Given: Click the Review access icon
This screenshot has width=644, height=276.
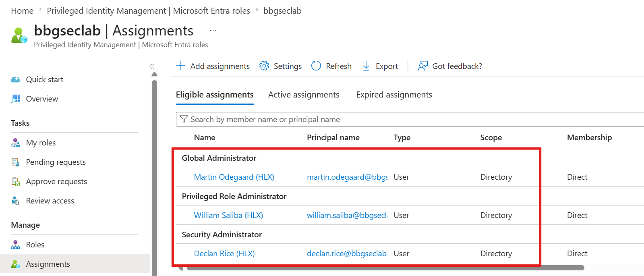Looking at the screenshot, I should click(x=16, y=201).
